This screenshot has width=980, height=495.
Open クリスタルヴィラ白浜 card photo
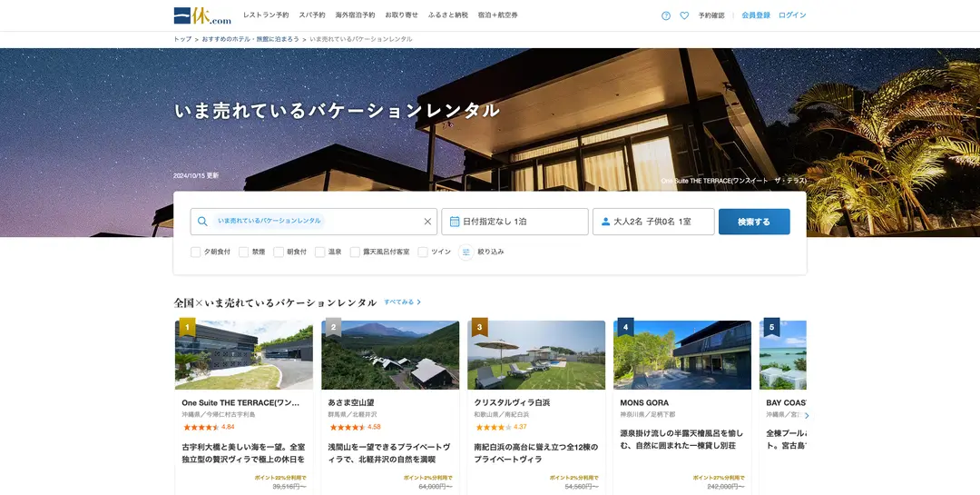pyautogui.click(x=536, y=355)
